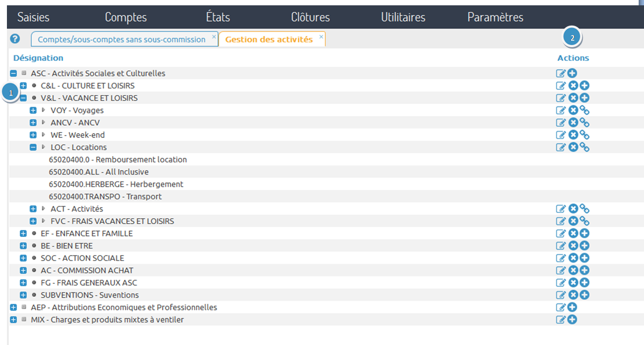Image resolution: width=644 pixels, height=345 pixels.
Task: Click the Désignation column header
Action: pos(38,57)
